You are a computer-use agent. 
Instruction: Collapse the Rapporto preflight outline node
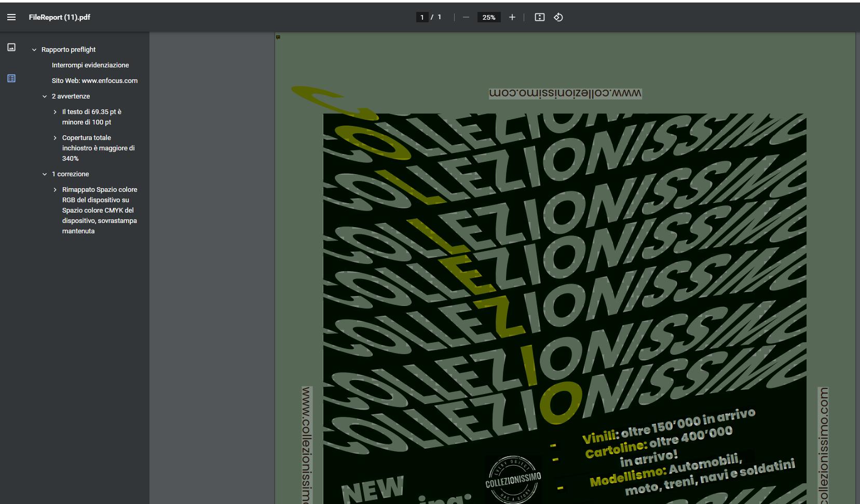34,50
